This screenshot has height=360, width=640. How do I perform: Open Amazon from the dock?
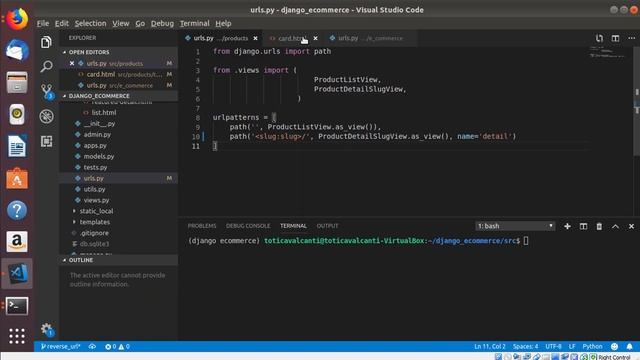[x=17, y=242]
